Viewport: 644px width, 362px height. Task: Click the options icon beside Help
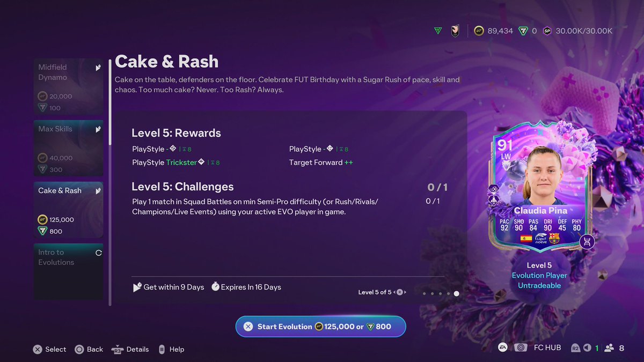point(162,349)
